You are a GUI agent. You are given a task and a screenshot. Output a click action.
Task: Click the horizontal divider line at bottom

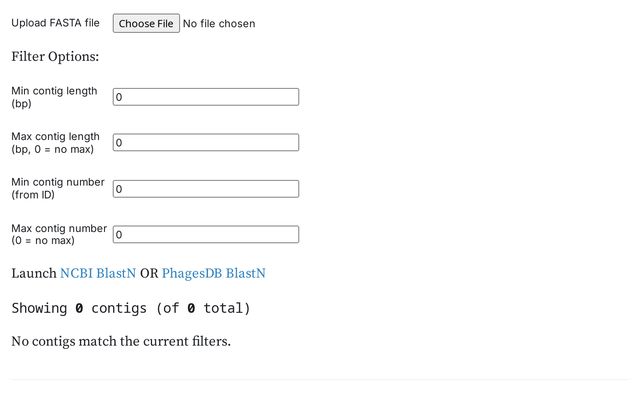click(x=320, y=379)
